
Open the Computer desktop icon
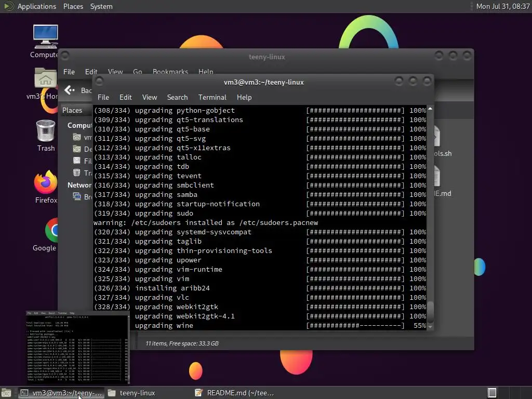[46, 37]
